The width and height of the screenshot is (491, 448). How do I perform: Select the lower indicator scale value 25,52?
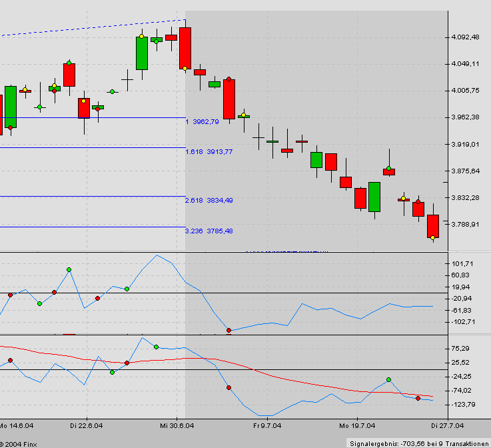(460, 363)
